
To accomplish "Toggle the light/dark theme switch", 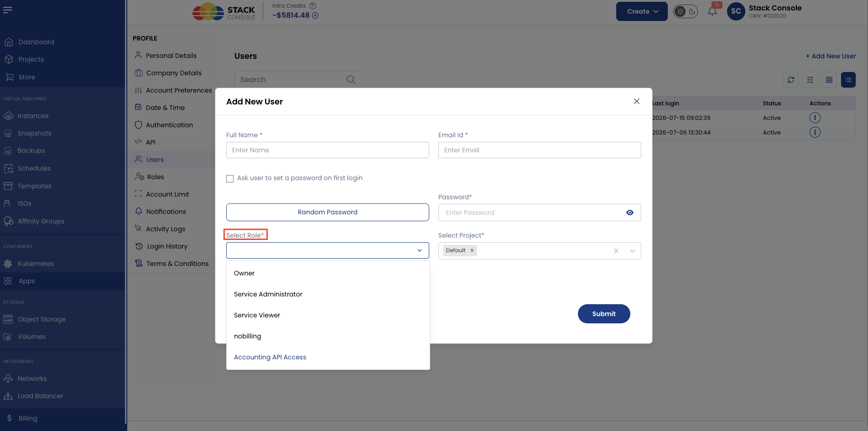I will 686,11.
